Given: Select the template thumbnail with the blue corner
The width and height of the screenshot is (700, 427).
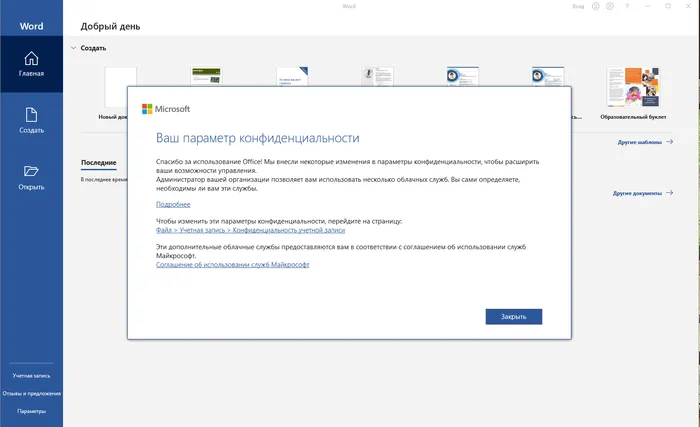Looking at the screenshot, I should click(x=292, y=76).
